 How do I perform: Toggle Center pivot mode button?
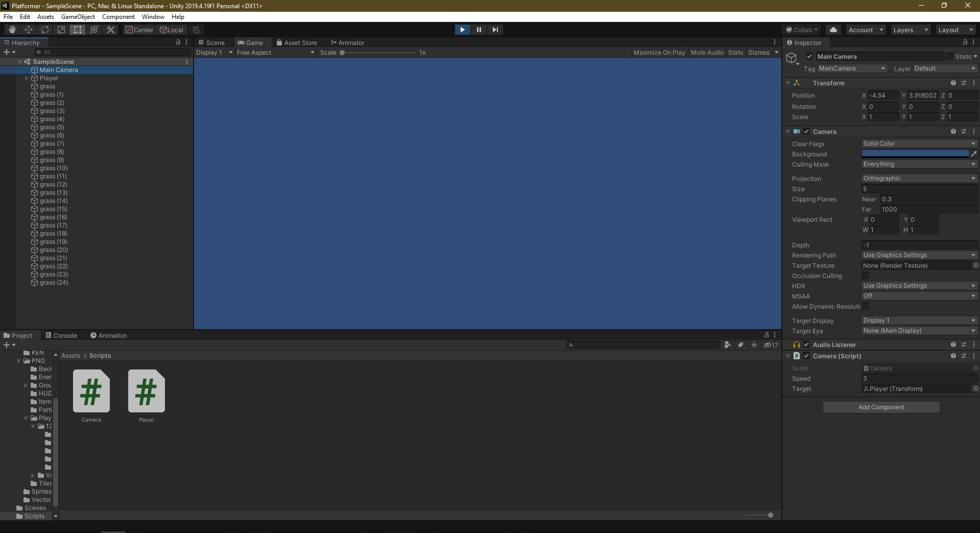coord(139,30)
